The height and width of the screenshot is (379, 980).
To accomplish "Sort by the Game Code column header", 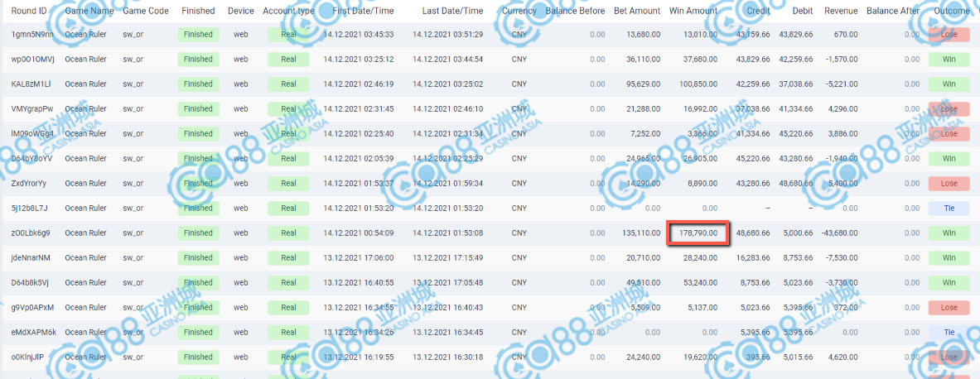I will coord(146,11).
